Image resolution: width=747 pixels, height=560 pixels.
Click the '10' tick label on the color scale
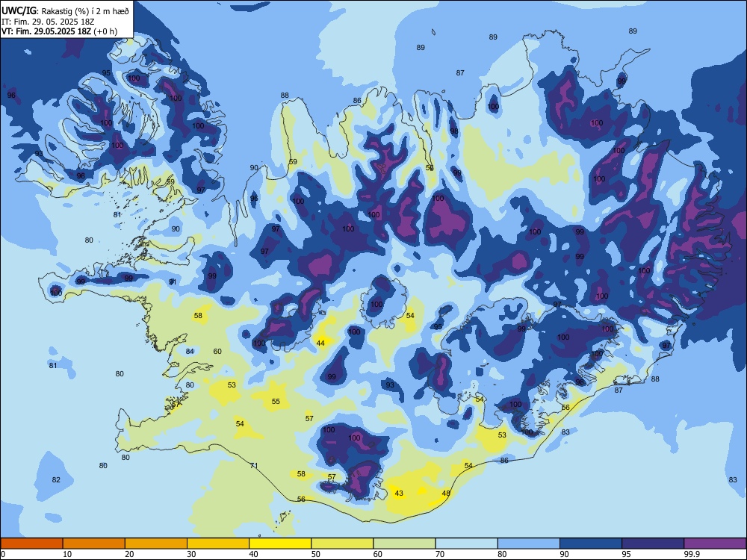[67, 554]
